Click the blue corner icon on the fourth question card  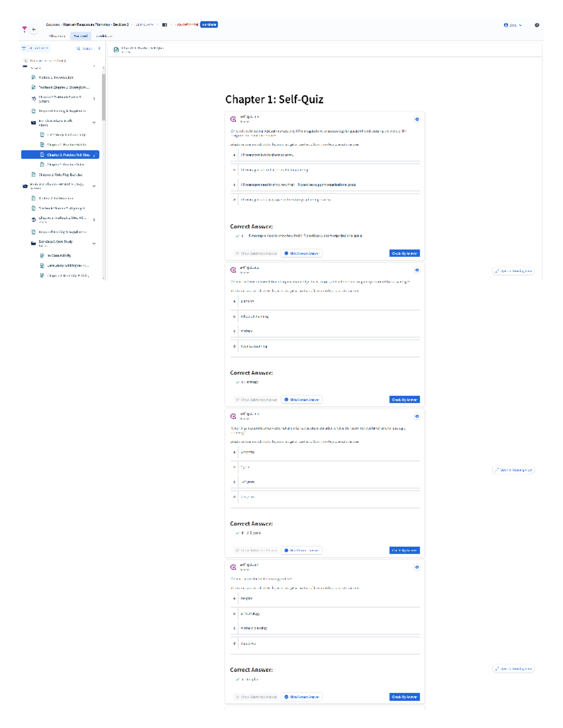click(x=417, y=567)
